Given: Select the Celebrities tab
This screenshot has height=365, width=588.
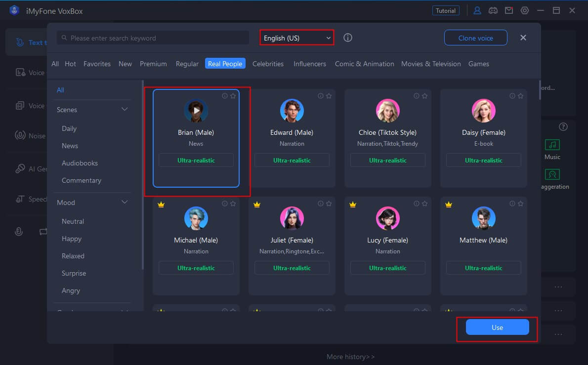Looking at the screenshot, I should (268, 64).
